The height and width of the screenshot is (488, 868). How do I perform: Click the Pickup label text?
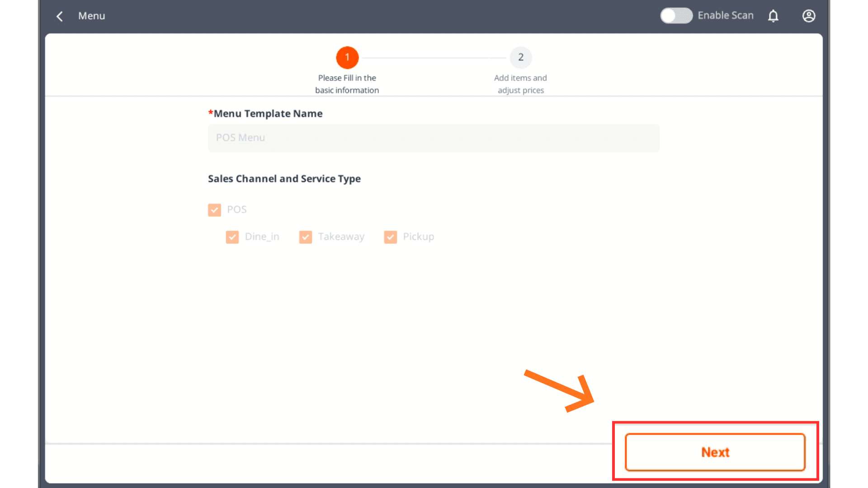pyautogui.click(x=418, y=237)
